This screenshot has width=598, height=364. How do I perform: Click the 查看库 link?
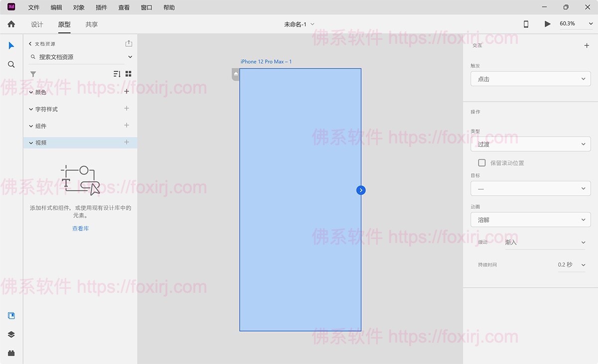click(x=80, y=229)
